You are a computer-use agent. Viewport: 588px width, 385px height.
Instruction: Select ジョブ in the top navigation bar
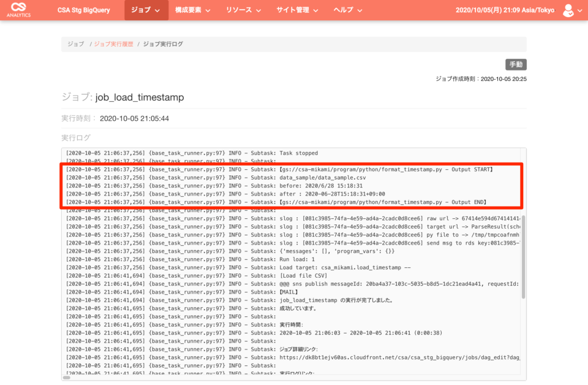coord(141,10)
